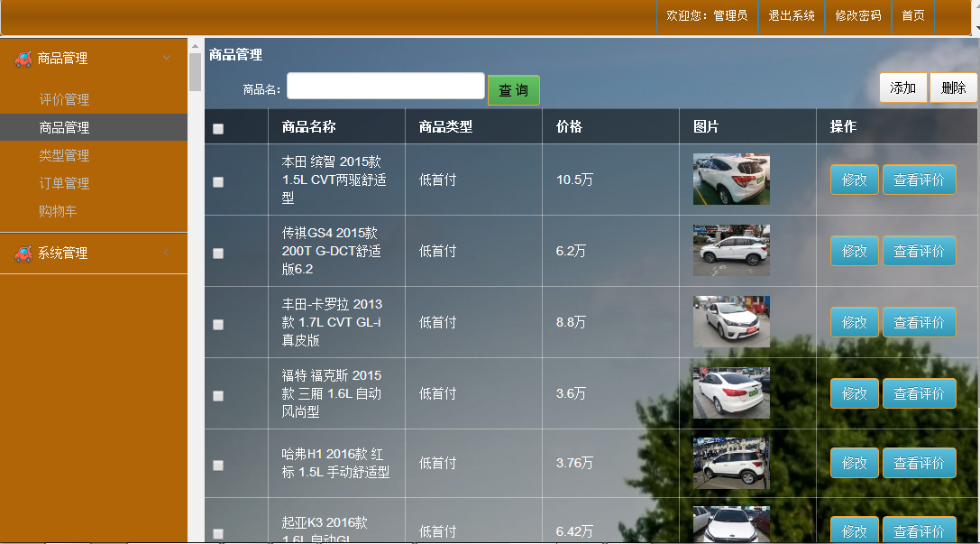The height and width of the screenshot is (544, 980).
Task: Click the car icon beside 系统管理 sidebar header
Action: (23, 254)
